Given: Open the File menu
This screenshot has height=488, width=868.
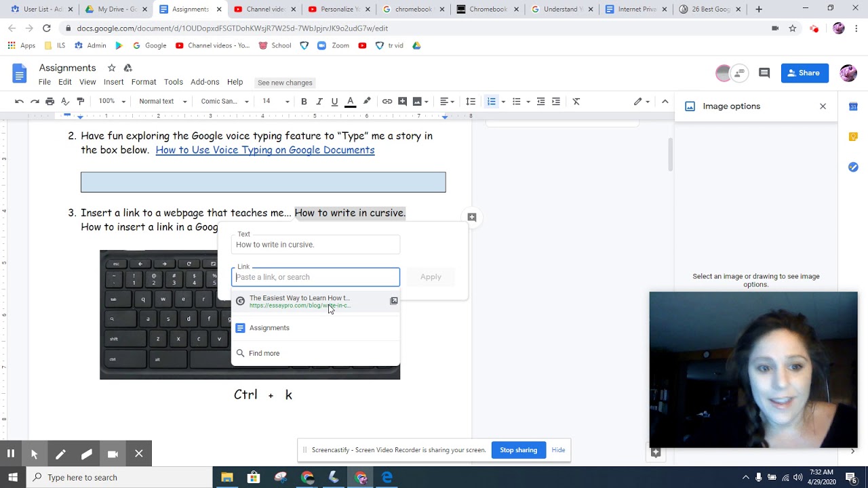Looking at the screenshot, I should click(45, 82).
